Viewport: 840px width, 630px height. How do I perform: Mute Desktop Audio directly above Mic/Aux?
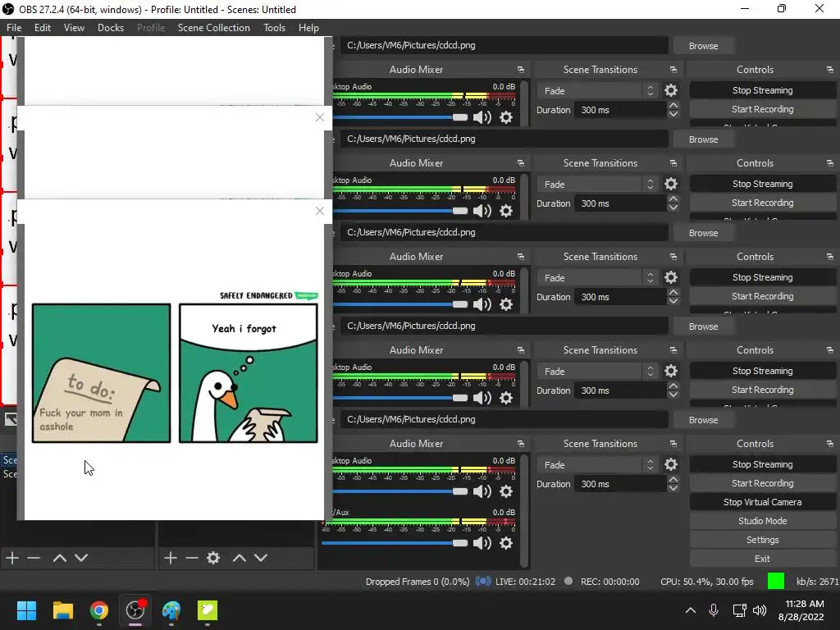pyautogui.click(x=482, y=491)
